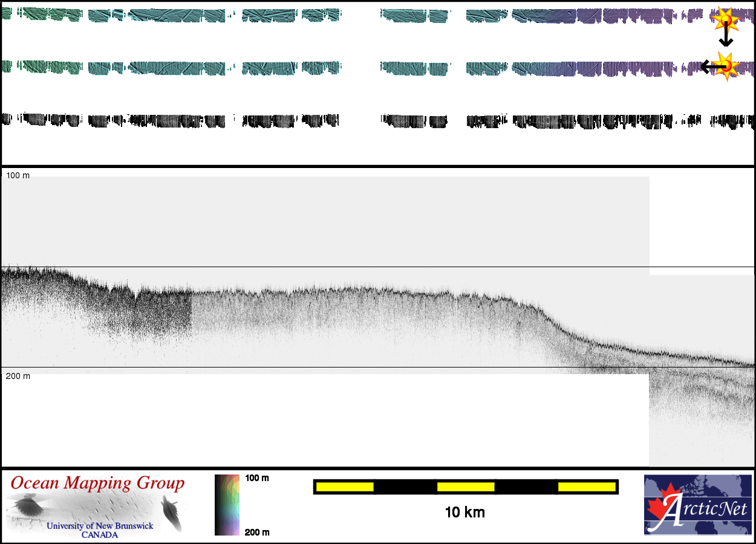Viewport: 756px width, 544px height.
Task: Click the red maple leaf in ArcticNet logo
Action: tap(660, 507)
